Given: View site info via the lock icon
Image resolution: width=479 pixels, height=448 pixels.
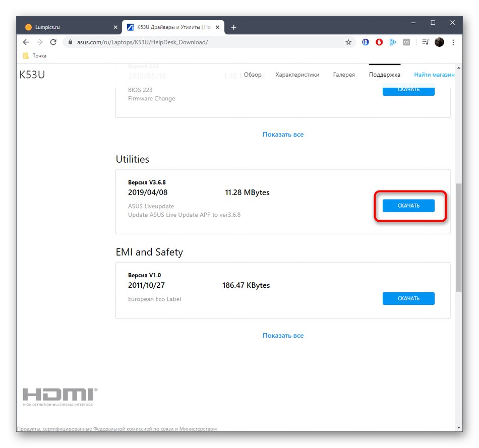Looking at the screenshot, I should pos(70,42).
